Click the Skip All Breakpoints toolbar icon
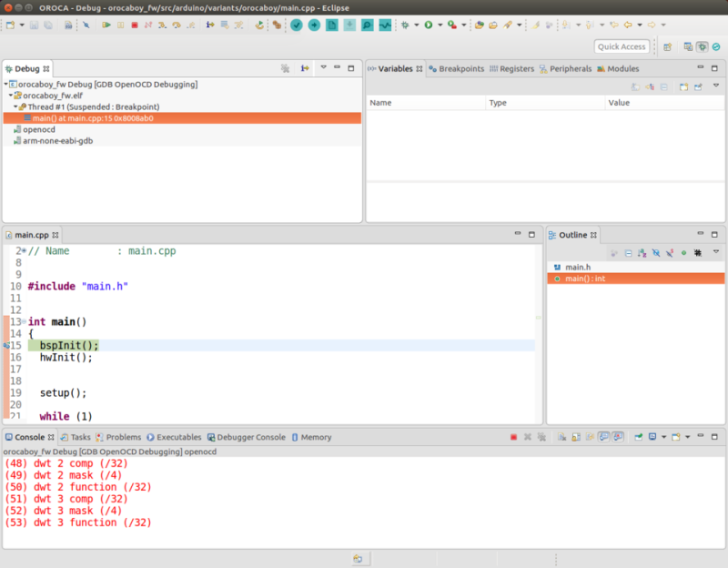 86,25
